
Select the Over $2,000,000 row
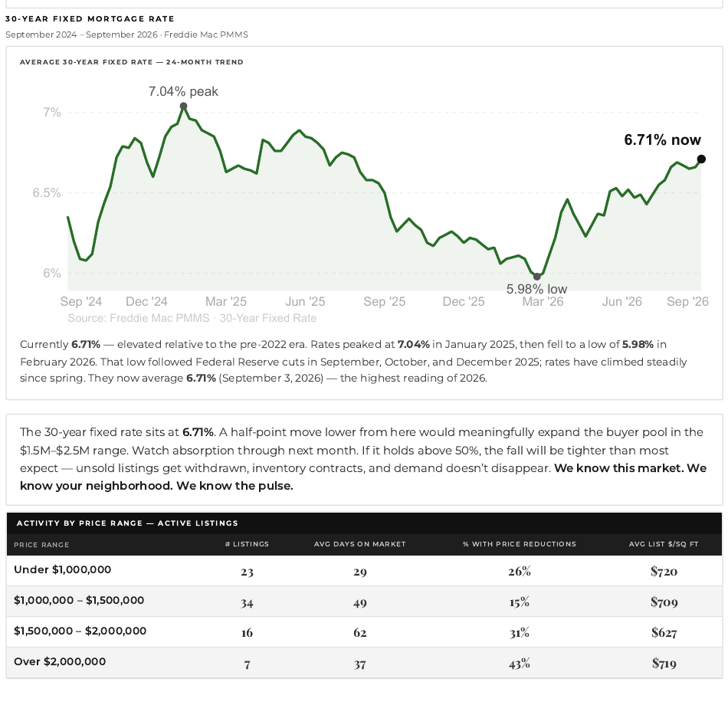364,663
